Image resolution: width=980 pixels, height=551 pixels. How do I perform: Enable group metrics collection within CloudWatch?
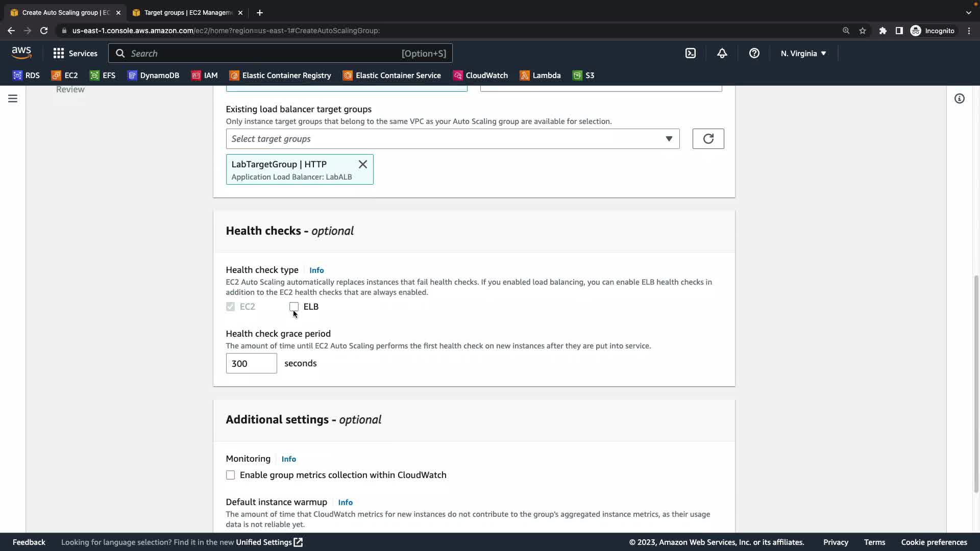pos(231,475)
